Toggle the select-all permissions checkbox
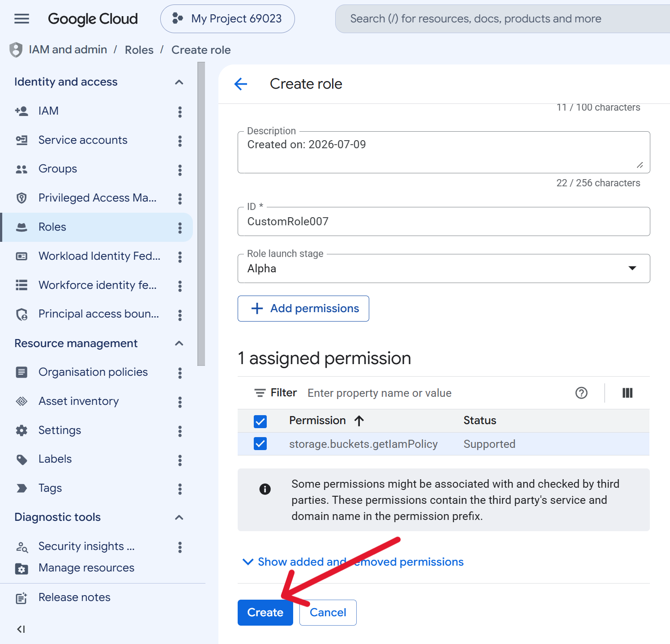 click(x=260, y=421)
